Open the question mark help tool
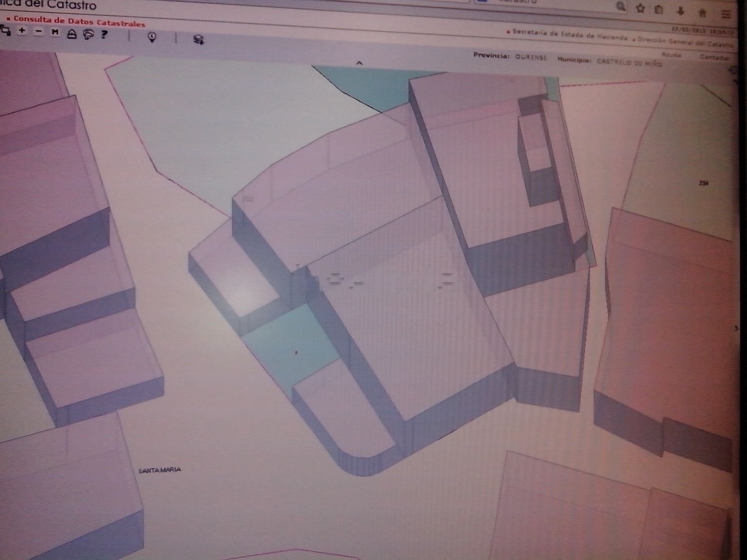This screenshot has width=747, height=560. tap(104, 34)
